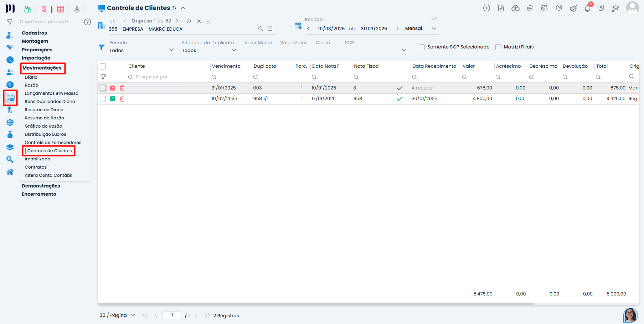
Task: Click the cloud upload icon
Action: pos(515,8)
